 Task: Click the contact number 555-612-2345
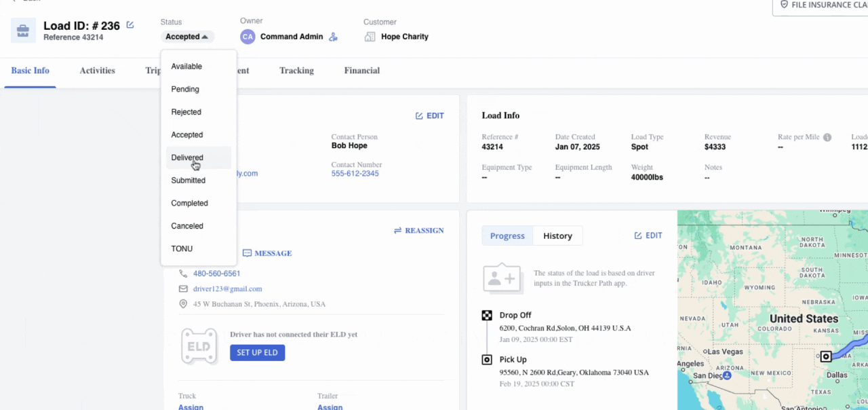(355, 174)
